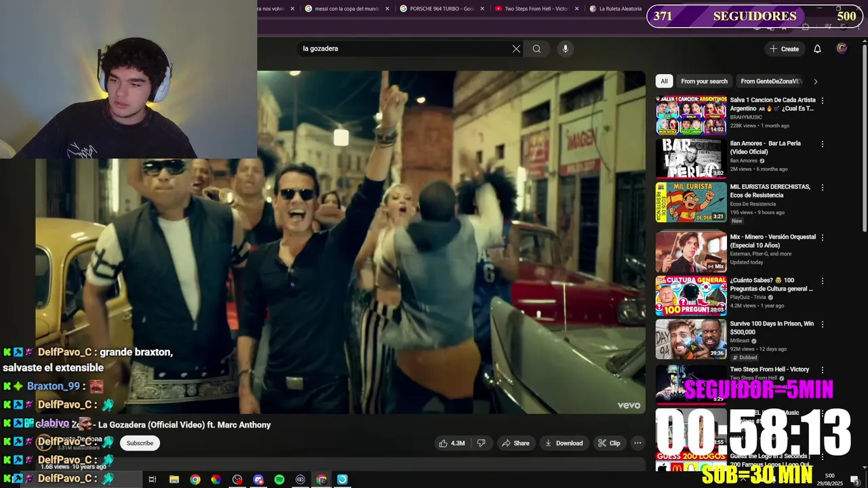The width and height of the screenshot is (868, 488).
Task: Switch to Two Steps From Hell browser tab
Action: [x=536, y=9]
